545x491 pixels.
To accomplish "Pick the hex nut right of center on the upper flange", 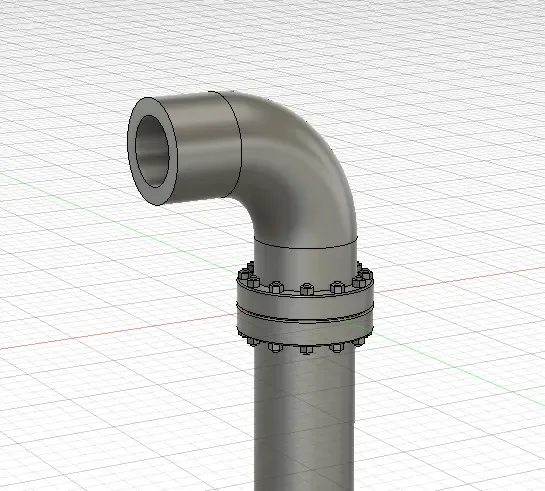I will pyautogui.click(x=337, y=287).
